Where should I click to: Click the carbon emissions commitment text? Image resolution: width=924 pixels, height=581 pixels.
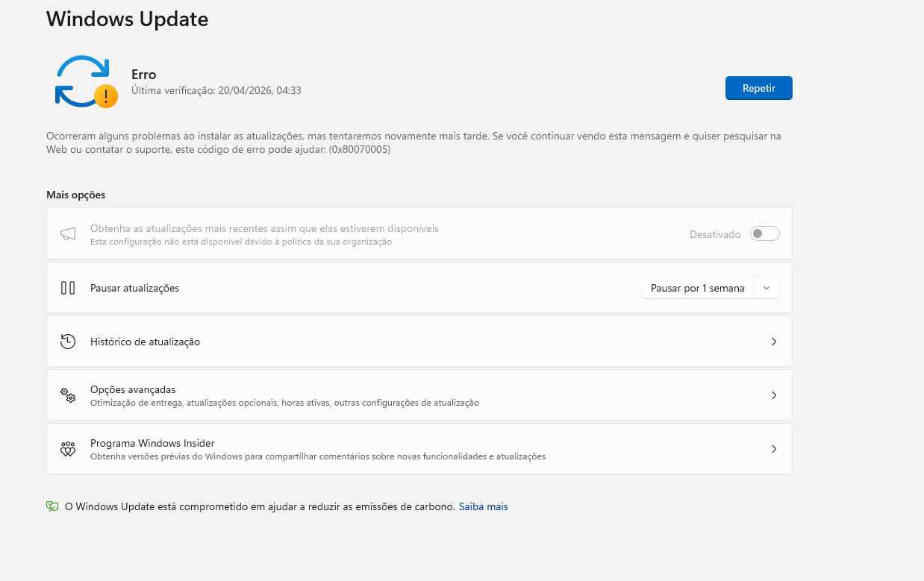click(x=260, y=506)
